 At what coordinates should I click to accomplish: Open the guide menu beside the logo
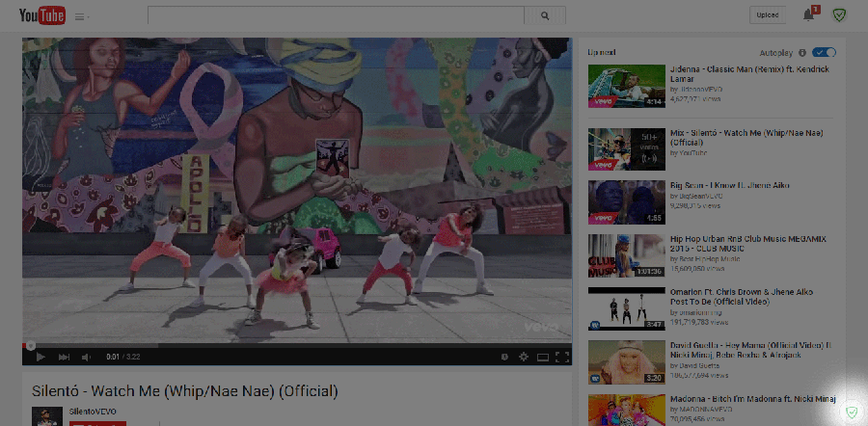(x=79, y=16)
